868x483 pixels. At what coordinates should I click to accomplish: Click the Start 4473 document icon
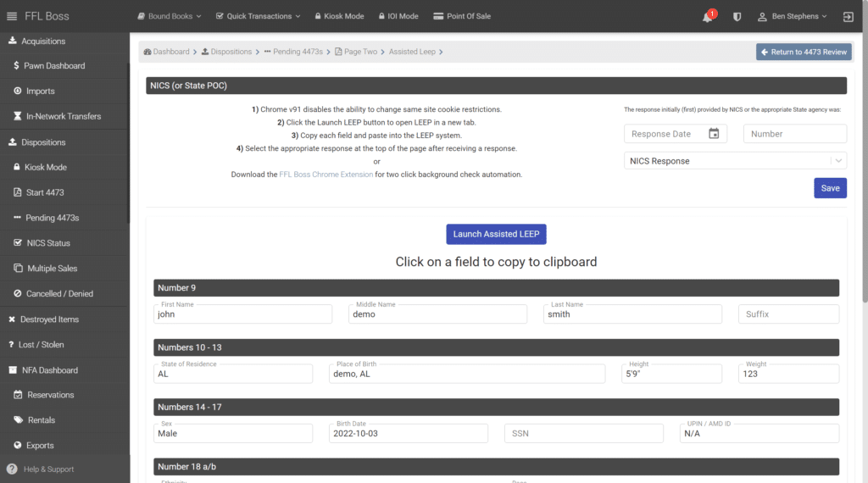(17, 192)
